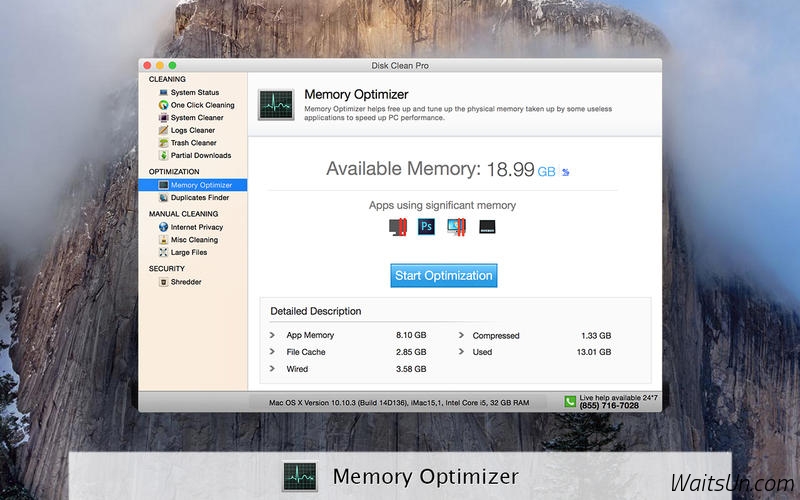Click the Apps using significant memory label
Viewport: 800px width, 500px height.
click(442, 206)
